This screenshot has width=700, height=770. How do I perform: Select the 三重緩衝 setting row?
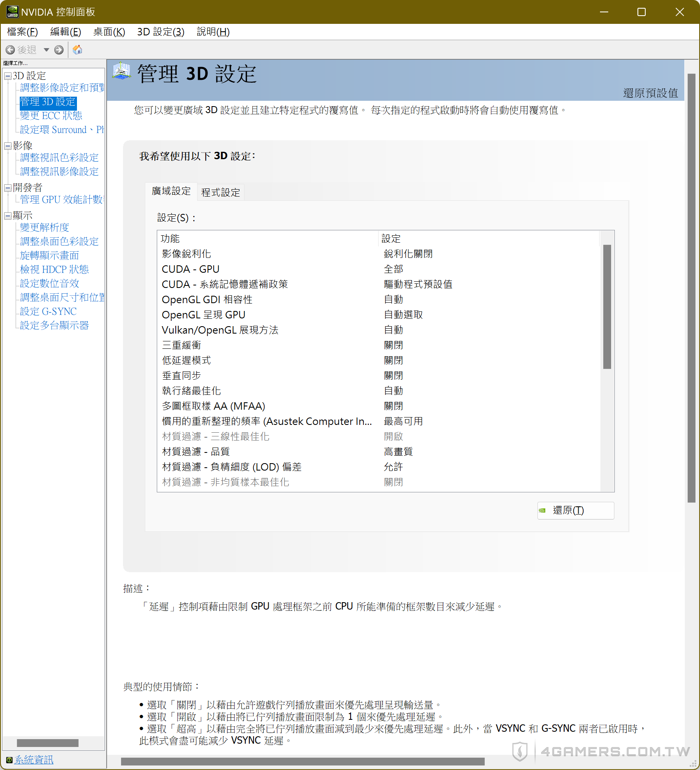379,345
